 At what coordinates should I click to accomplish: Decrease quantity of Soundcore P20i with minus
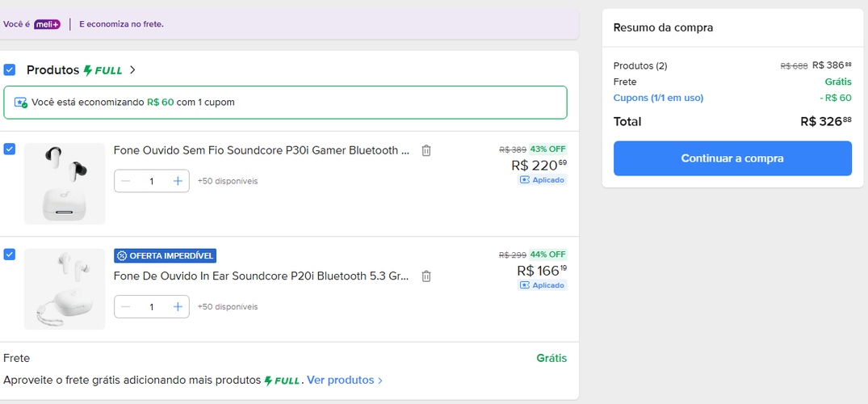(x=126, y=306)
